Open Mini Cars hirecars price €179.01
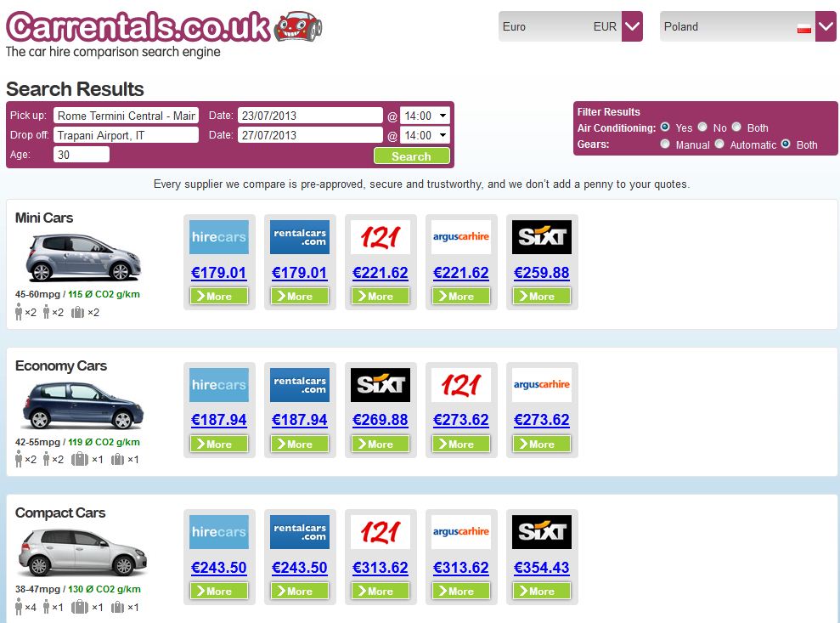840x623 pixels. [x=218, y=272]
